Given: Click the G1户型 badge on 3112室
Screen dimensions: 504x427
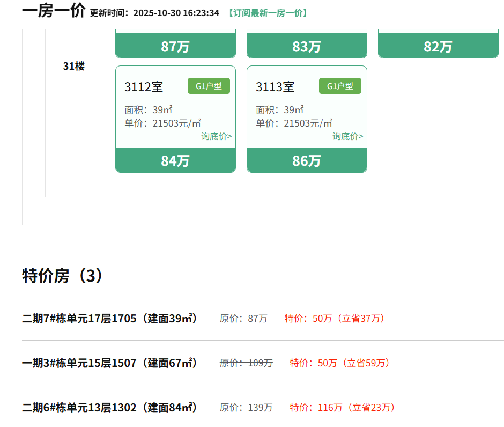Looking at the screenshot, I should pos(209,86).
